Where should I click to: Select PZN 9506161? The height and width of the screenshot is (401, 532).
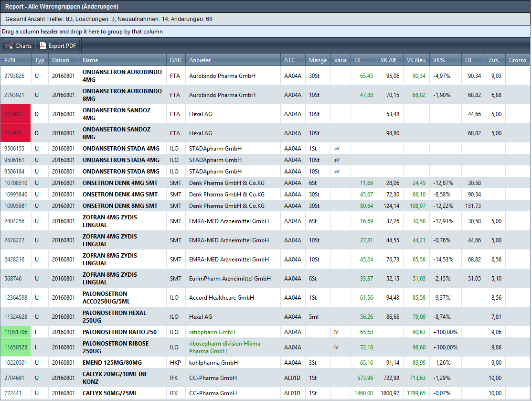(x=14, y=160)
